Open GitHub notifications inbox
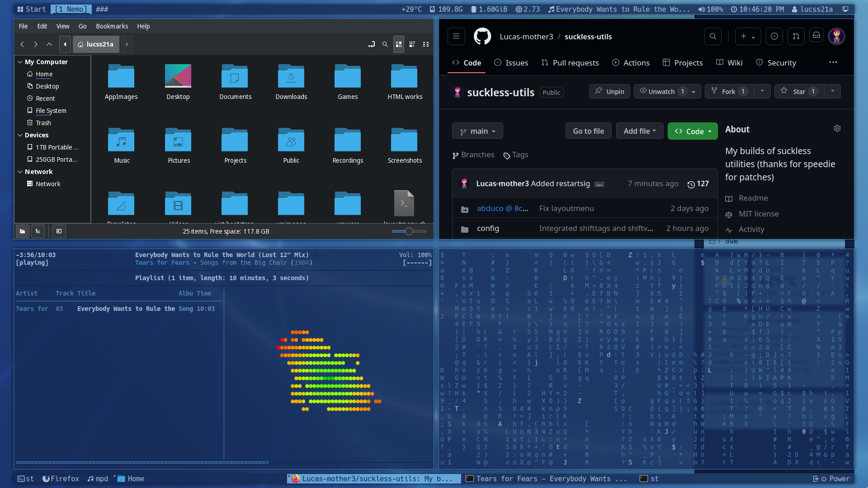The height and width of the screenshot is (488, 868). (x=816, y=35)
